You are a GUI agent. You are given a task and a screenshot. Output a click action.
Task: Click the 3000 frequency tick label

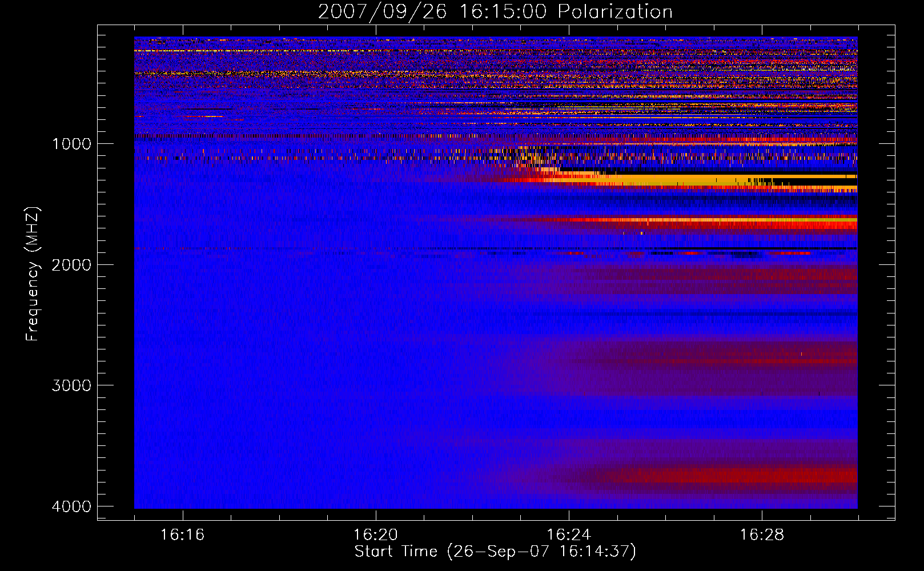click(71, 385)
